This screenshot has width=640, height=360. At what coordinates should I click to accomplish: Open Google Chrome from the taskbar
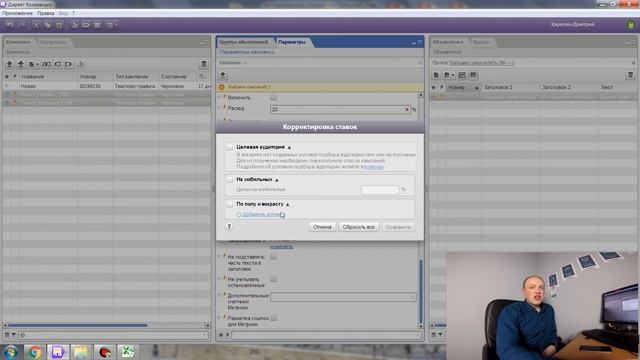pos(35,352)
